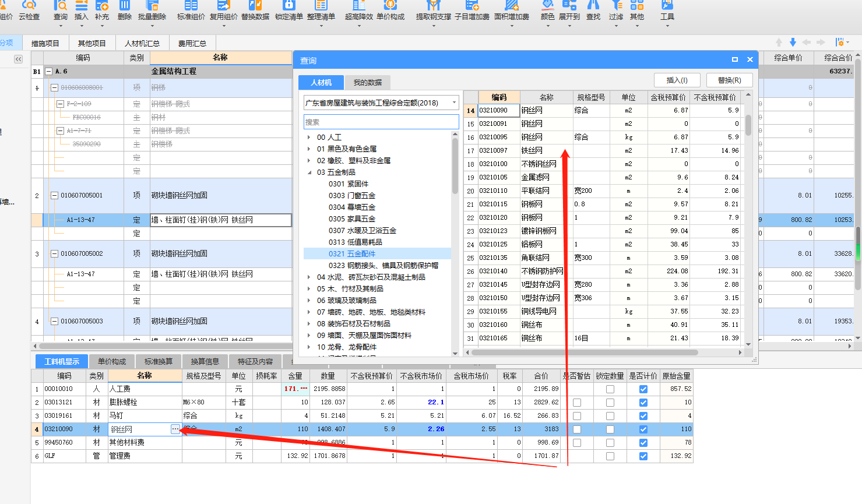Collapse item 010607005001 in the main table
Viewport: 862px width, 504px height.
coord(54,195)
